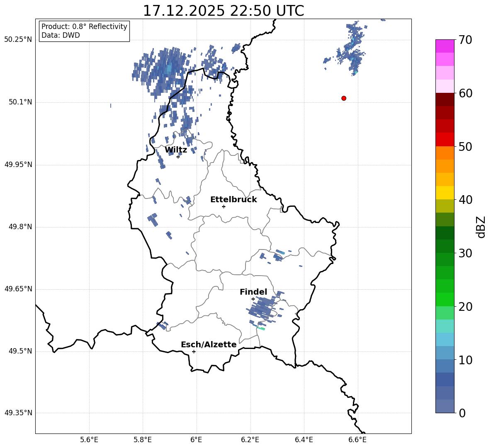Select the Ettelbruck station cross marker
The image size is (491, 448).
point(224,206)
